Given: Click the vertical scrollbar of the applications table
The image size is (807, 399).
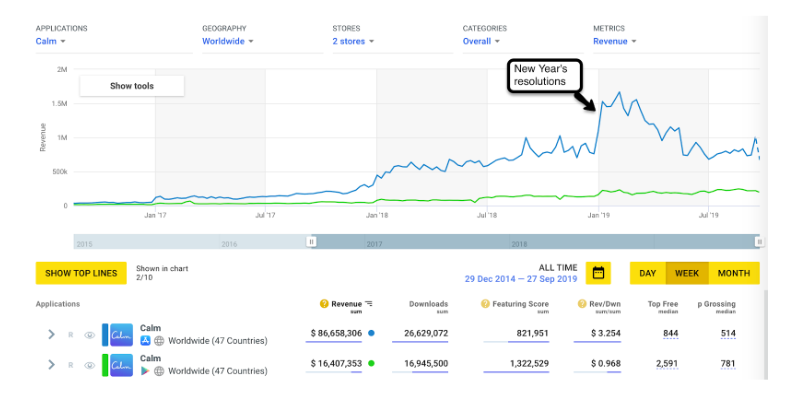Looking at the screenshot, I should pos(765,335).
